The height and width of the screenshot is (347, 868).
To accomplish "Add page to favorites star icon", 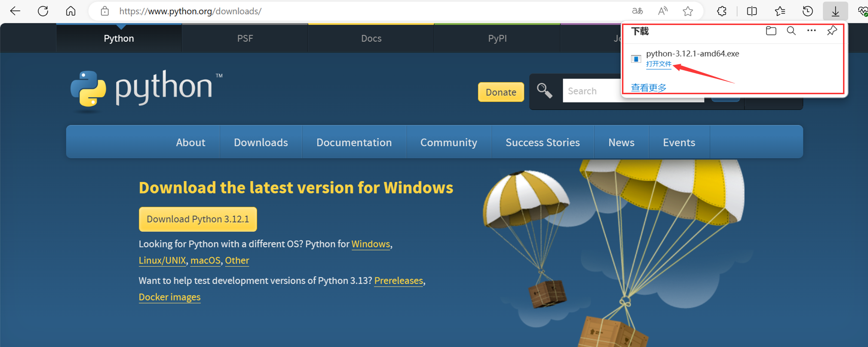I will point(688,11).
